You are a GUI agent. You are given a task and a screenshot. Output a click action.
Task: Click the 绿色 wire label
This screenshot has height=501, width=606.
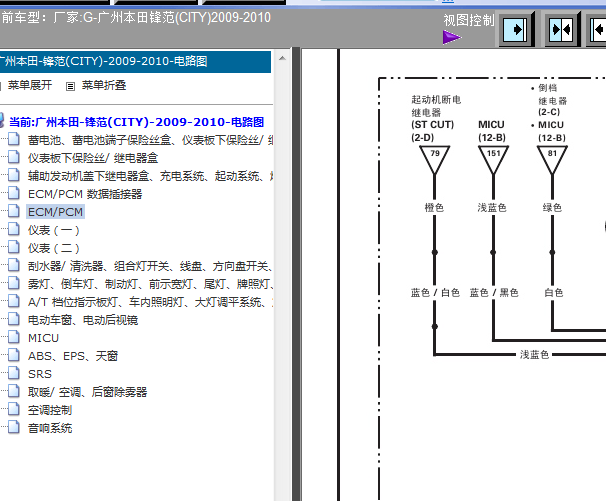[x=552, y=208]
